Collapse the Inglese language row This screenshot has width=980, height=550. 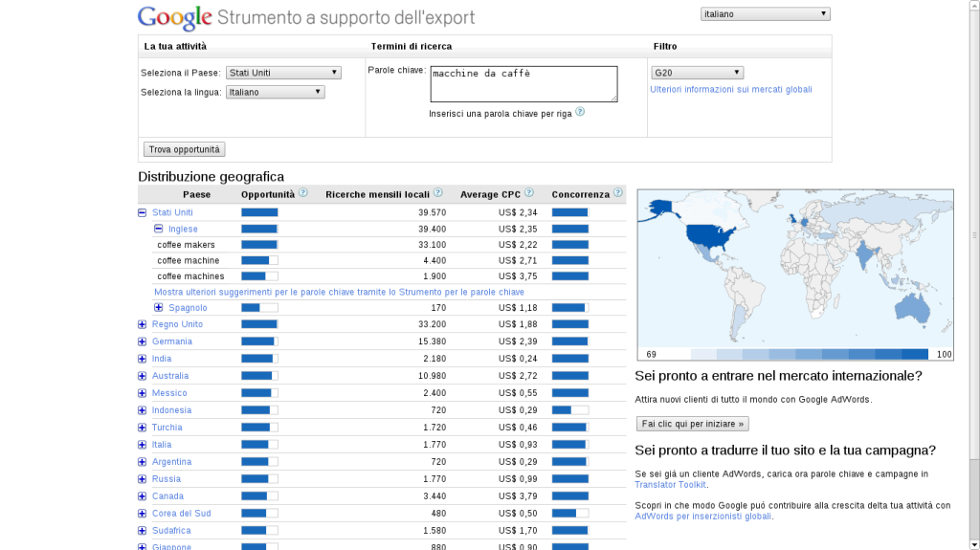[x=159, y=229]
